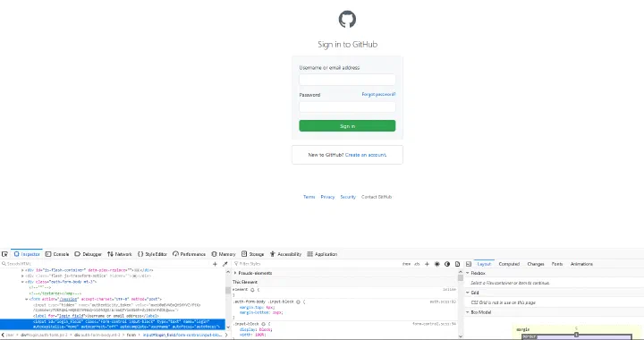This screenshot has width=644, height=340.
Task: Collapse the Flexbox section
Action: 468,273
